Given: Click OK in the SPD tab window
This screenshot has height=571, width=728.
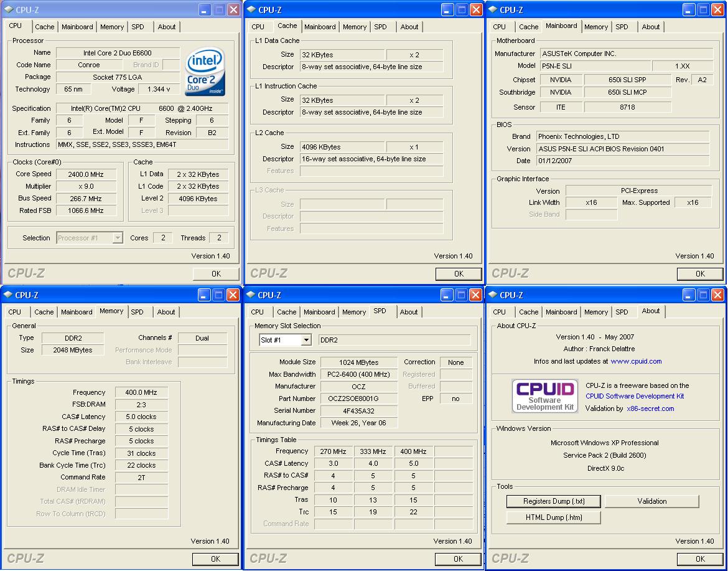Looking at the screenshot, I should tap(458, 559).
